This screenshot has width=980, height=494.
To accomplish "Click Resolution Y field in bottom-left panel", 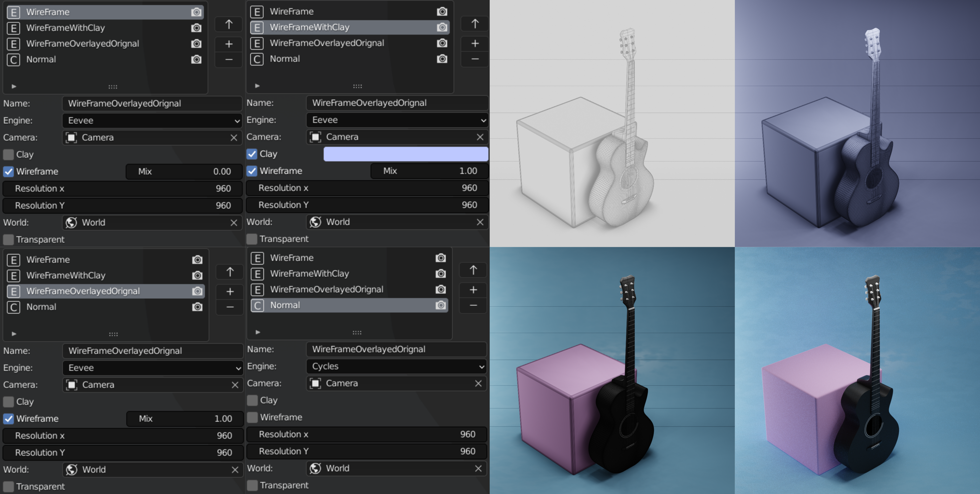I will [x=123, y=453].
